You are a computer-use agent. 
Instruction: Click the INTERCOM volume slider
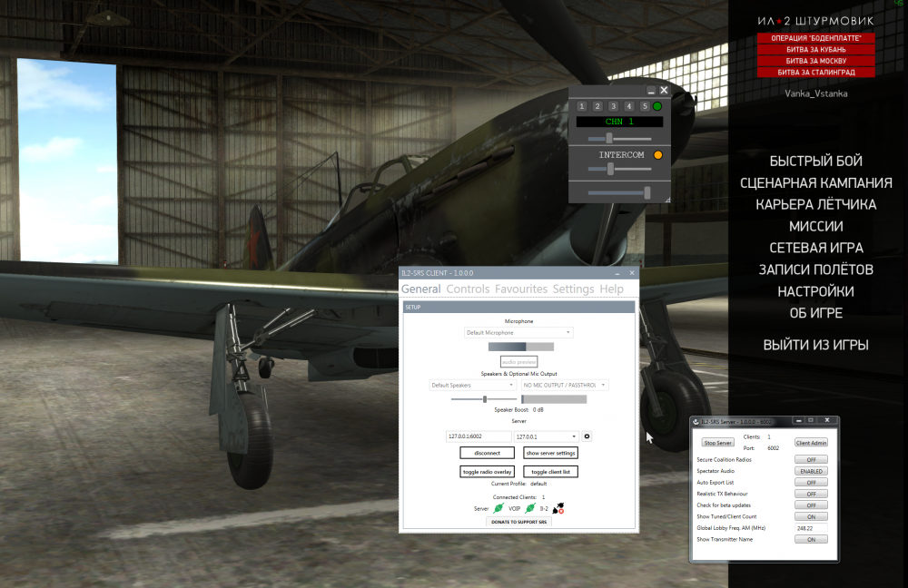tap(619, 169)
